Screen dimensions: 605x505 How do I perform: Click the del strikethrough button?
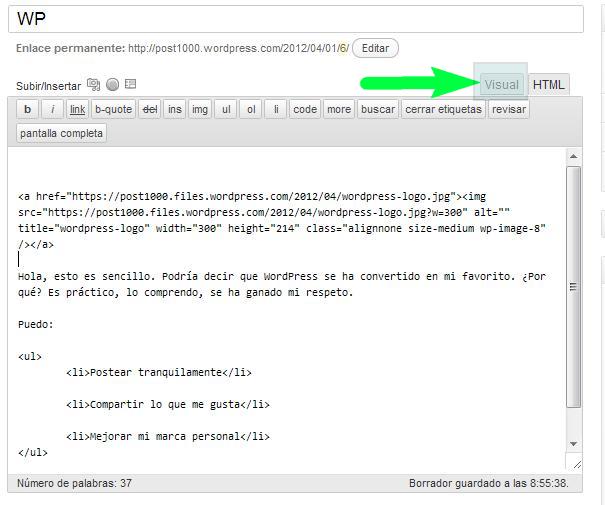coord(150,109)
